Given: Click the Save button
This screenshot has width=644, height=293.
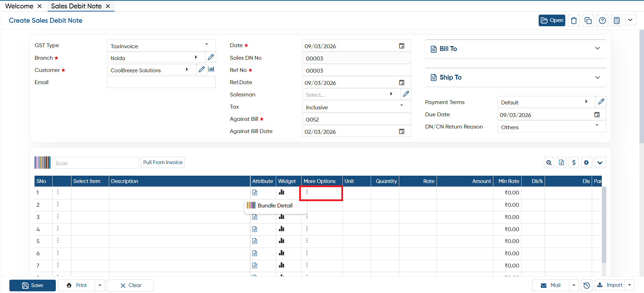Looking at the screenshot, I should click(x=32, y=285).
